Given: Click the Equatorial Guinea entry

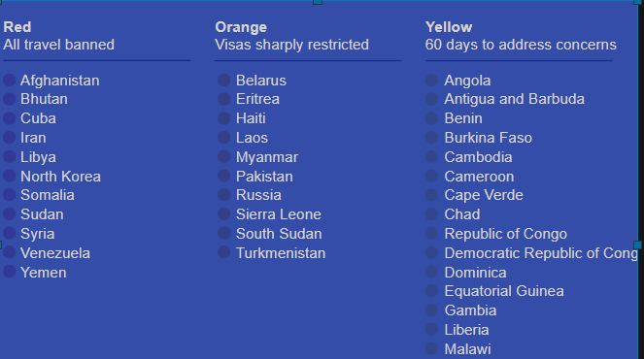Looking at the screenshot, I should click(504, 291).
